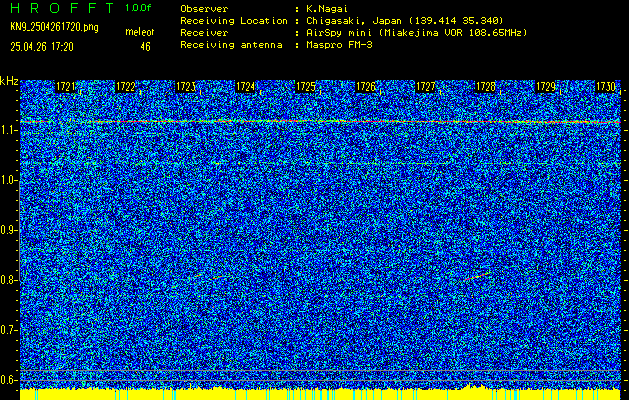
Task: Click the Receiver field label
Action: [x=204, y=32]
